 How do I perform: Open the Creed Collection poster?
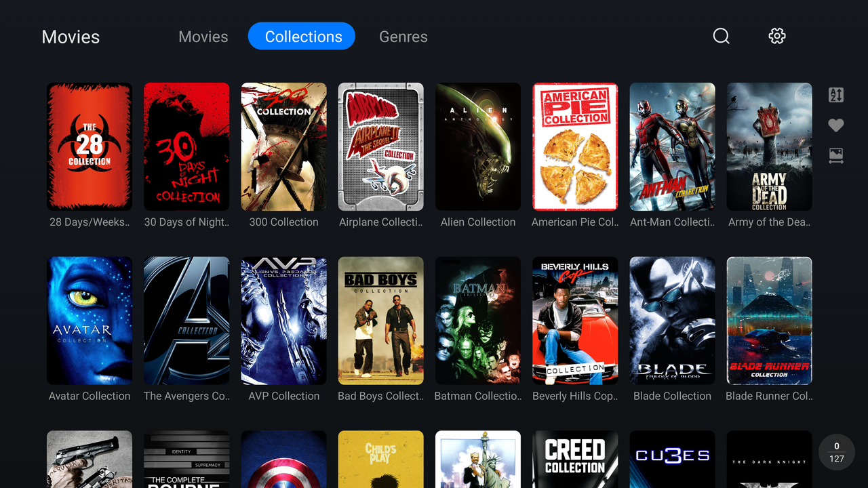pos(575,460)
